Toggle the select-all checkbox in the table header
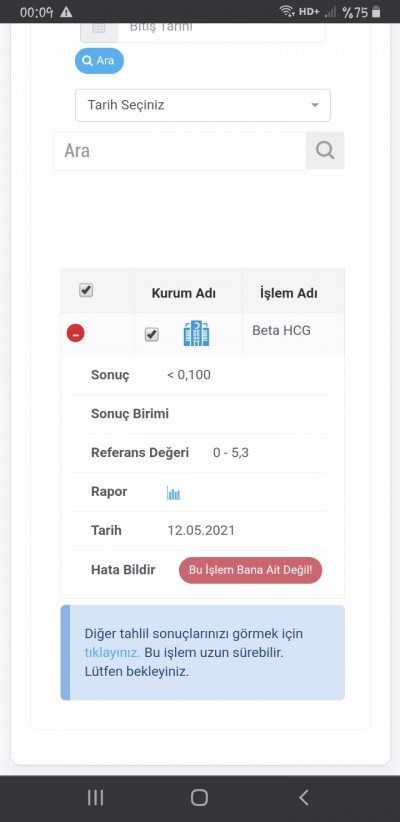This screenshot has height=822, width=400. (86, 290)
